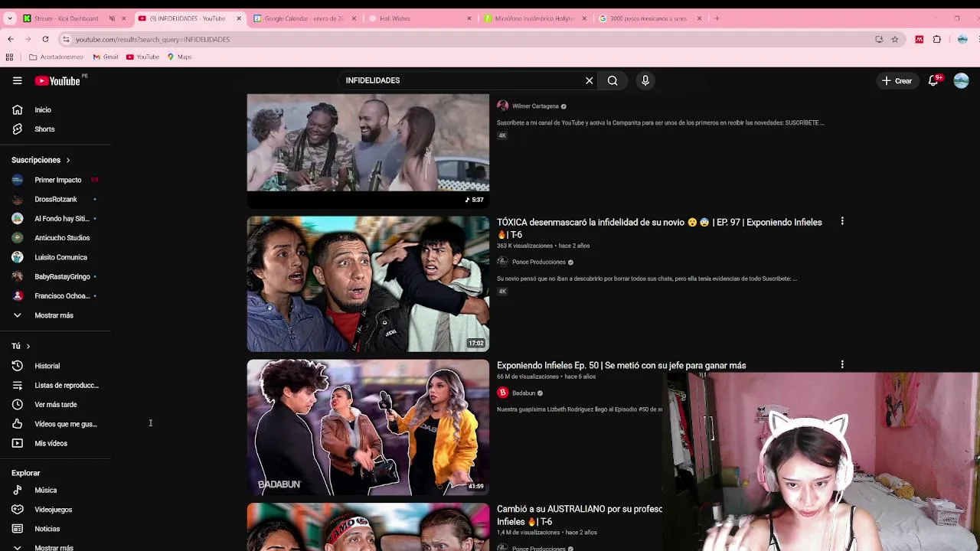Click the YouTube logo
Viewport: 980px width, 551px height.
pos(57,80)
